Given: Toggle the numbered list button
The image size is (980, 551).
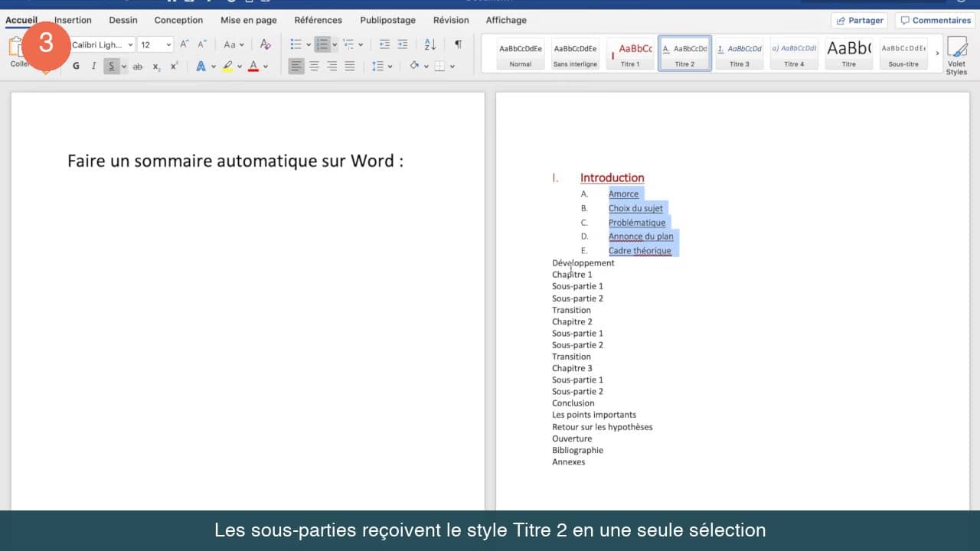Looking at the screenshot, I should (322, 44).
